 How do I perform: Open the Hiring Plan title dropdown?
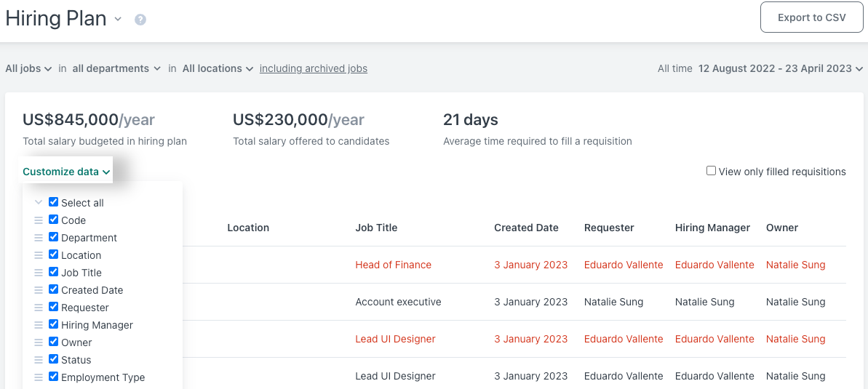pyautogui.click(x=118, y=20)
